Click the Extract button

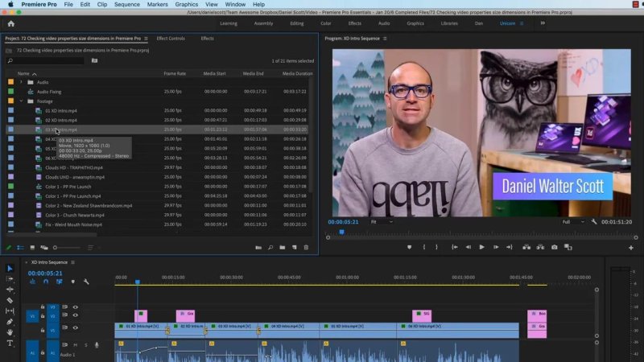[540, 247]
